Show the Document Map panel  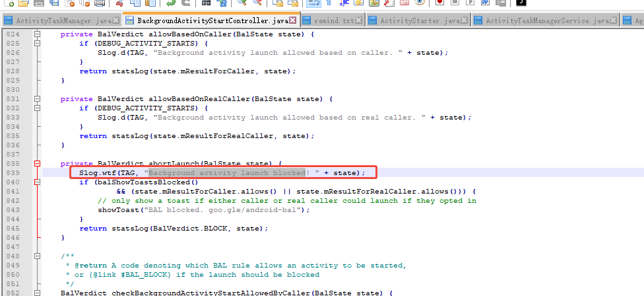click(x=373, y=3)
